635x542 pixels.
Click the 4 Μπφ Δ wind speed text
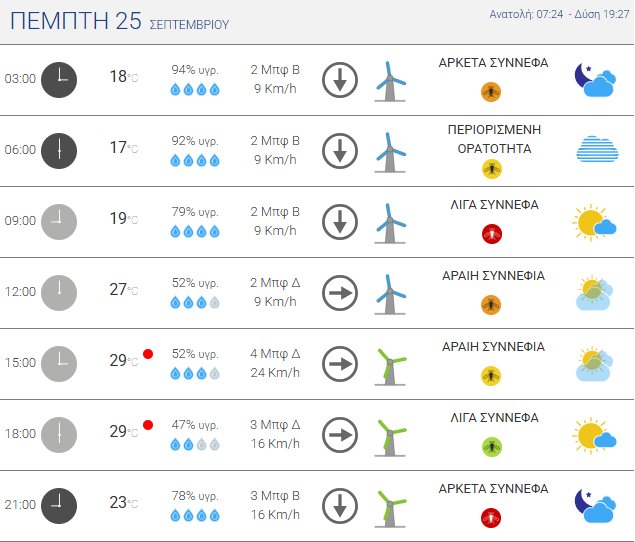pyautogui.click(x=275, y=354)
